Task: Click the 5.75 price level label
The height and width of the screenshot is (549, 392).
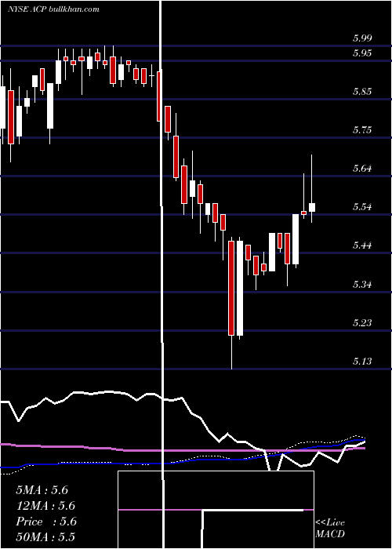Action: point(362,130)
